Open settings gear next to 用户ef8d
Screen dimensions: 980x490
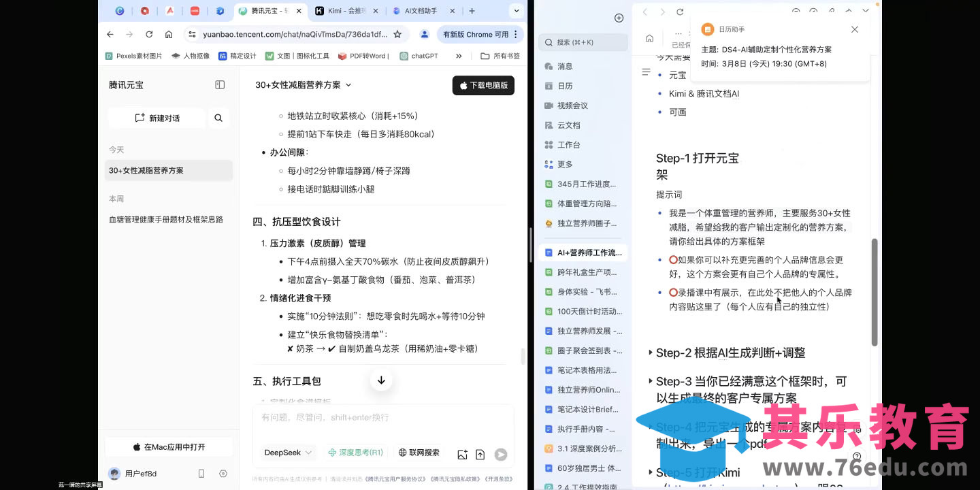tap(223, 474)
